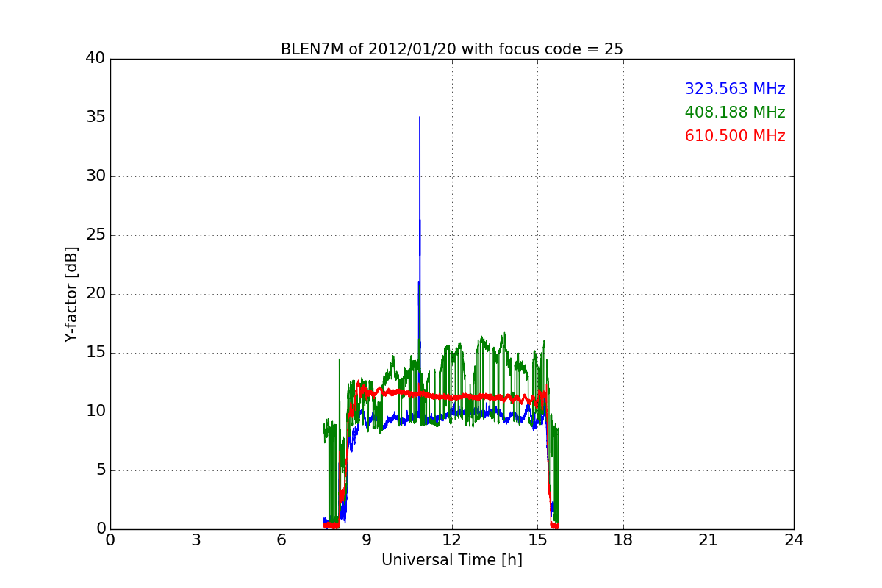
Task: Click the x-axis tick label '6'
Action: click(281, 540)
